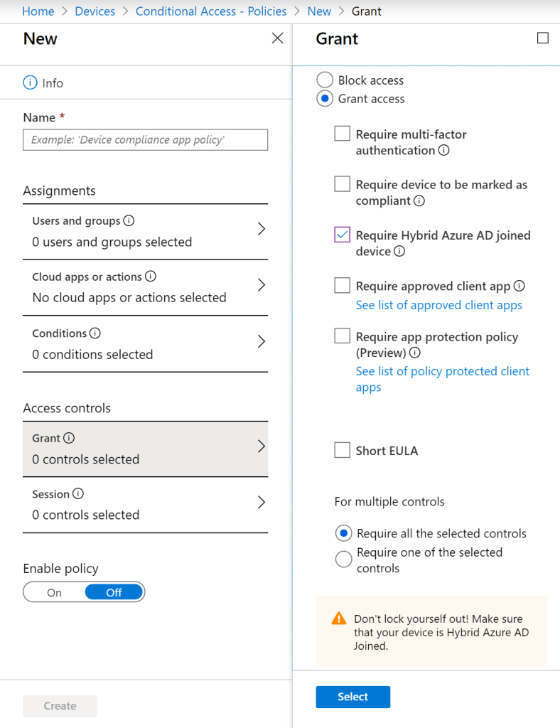Switch Enable policy toggle to On

tap(55, 592)
